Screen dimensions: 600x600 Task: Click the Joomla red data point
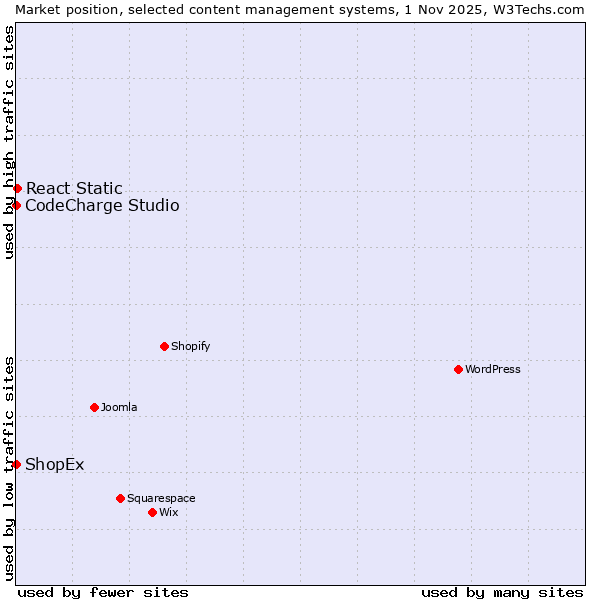click(x=94, y=407)
